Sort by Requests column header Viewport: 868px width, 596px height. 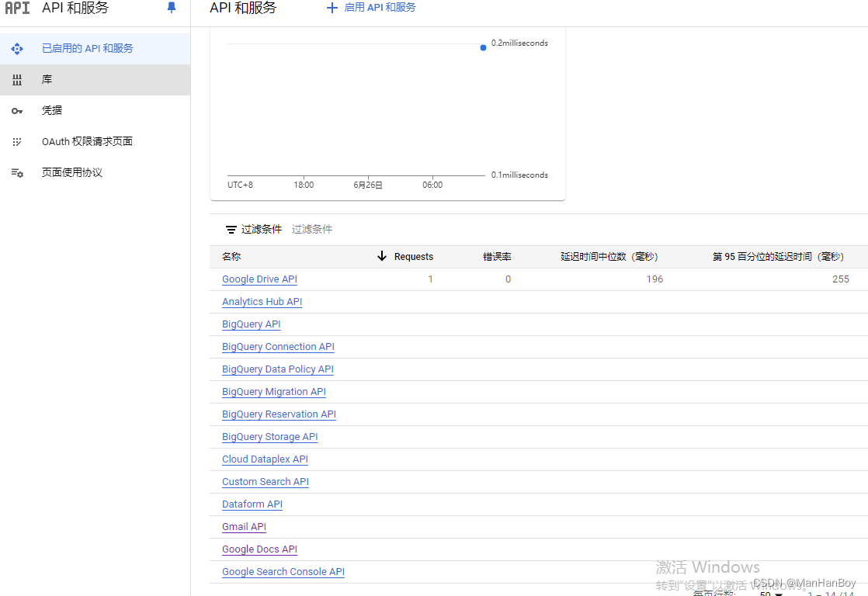coord(414,256)
